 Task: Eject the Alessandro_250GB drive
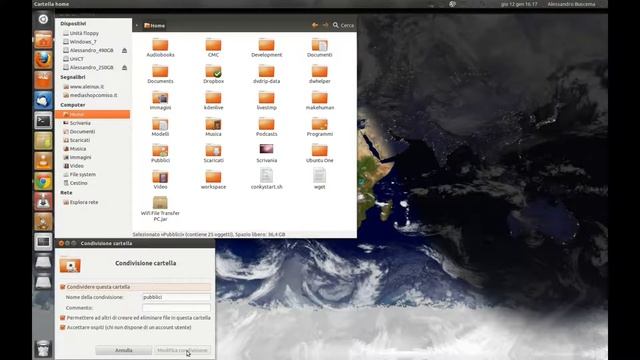point(124,67)
